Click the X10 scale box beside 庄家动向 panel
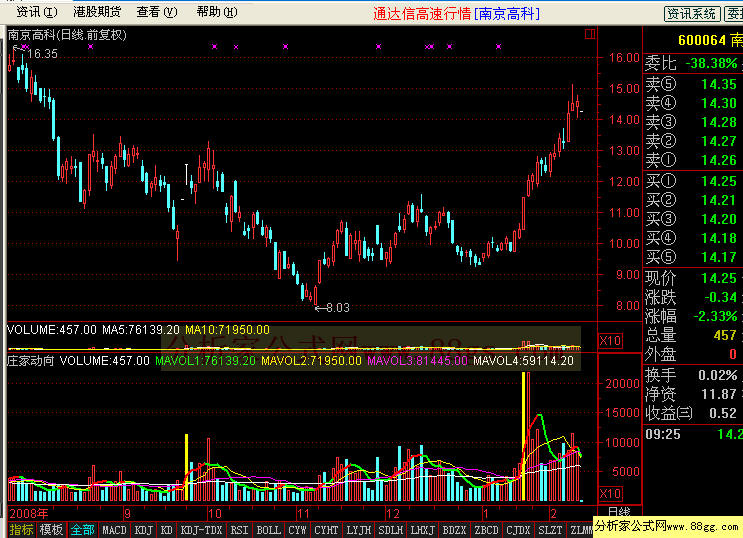This screenshot has width=743, height=538. (610, 493)
